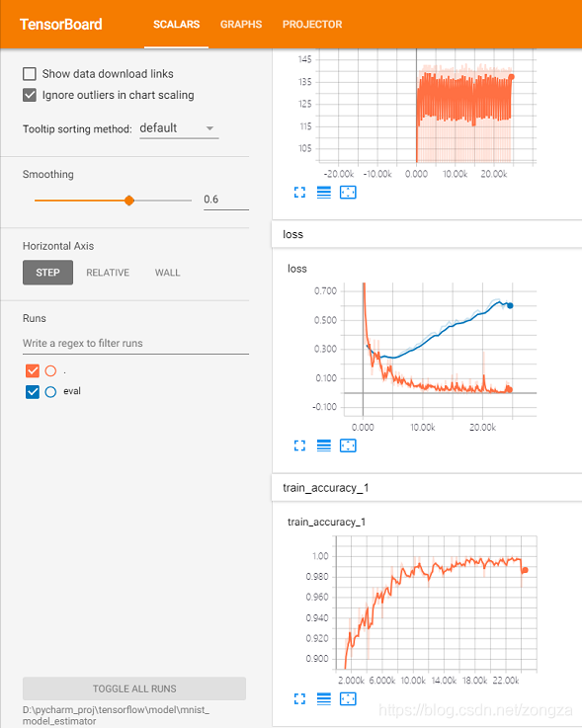Click the logdir path text at bottom
This screenshot has height=728, width=582.
[x=116, y=715]
